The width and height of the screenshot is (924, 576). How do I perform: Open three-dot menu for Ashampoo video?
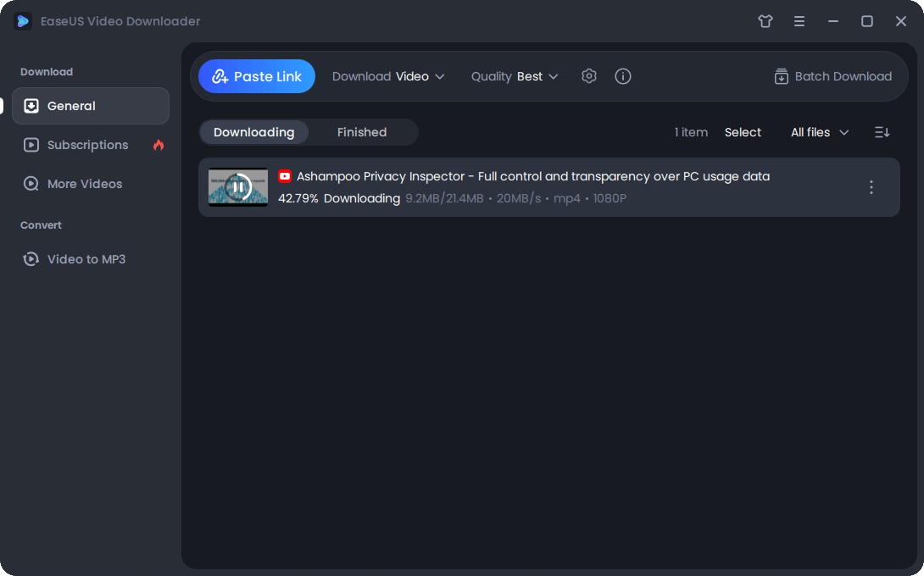click(871, 187)
